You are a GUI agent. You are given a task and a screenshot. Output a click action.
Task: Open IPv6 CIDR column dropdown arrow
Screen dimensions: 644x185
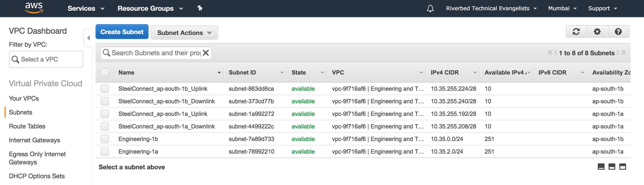(x=583, y=73)
